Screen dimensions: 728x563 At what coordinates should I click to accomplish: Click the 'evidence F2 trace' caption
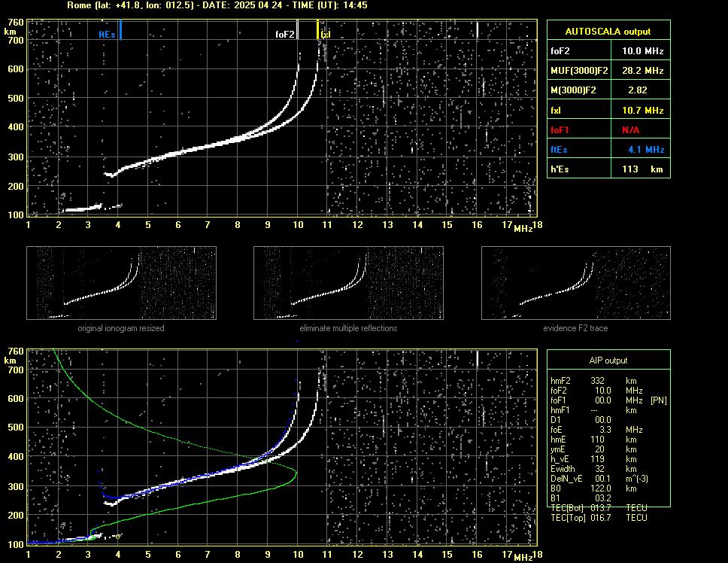575,328
